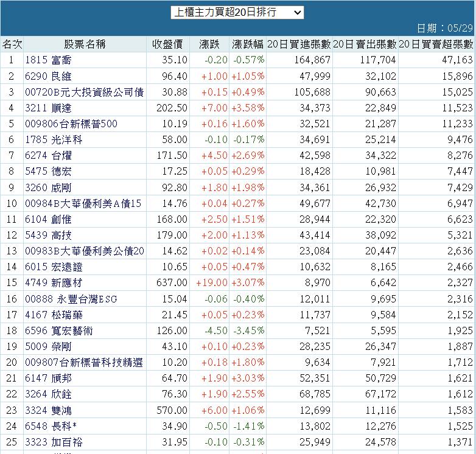Select net buy value 47,163
476x454 pixels.
(458, 60)
